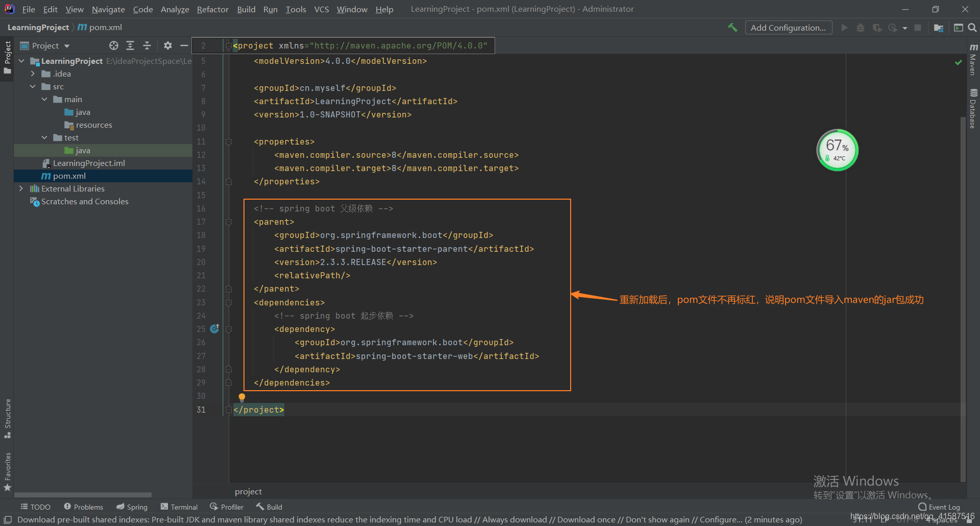Toggle the TODO tool window
The height and width of the screenshot is (526, 980).
click(x=35, y=506)
